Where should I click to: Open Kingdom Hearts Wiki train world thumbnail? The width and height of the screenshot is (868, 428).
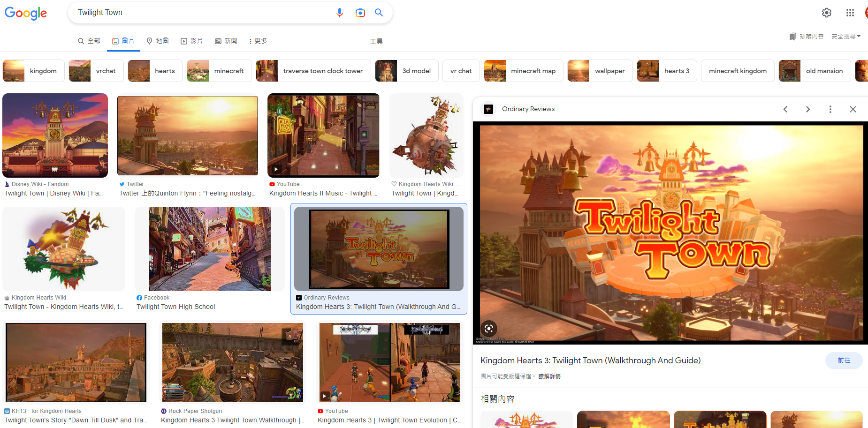click(64, 249)
